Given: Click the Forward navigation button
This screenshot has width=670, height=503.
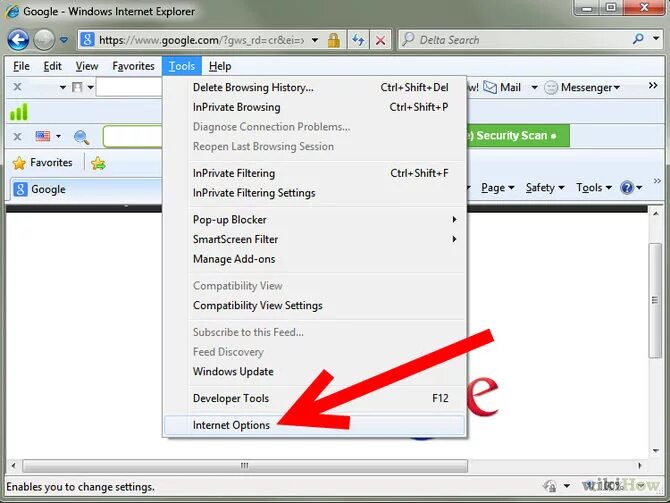Looking at the screenshot, I should (44, 41).
